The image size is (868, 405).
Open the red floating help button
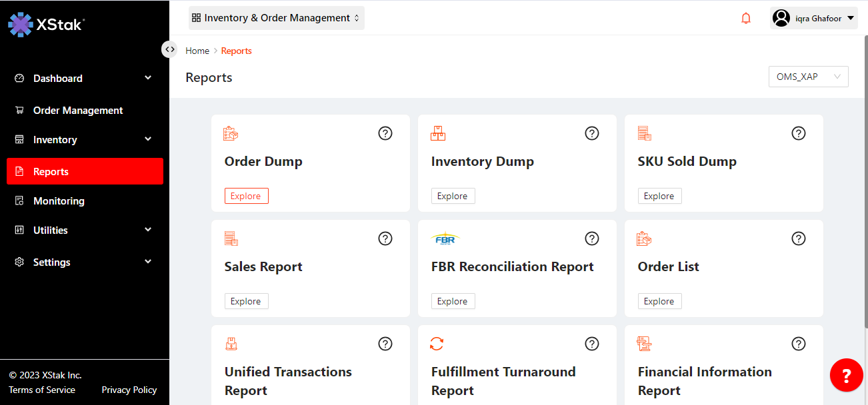[x=846, y=376]
